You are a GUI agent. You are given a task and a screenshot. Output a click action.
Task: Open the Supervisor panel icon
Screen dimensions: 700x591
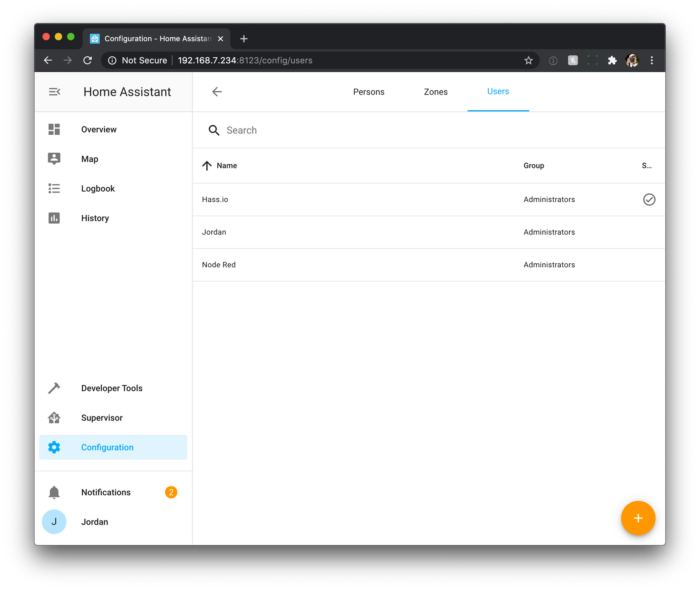(x=54, y=417)
